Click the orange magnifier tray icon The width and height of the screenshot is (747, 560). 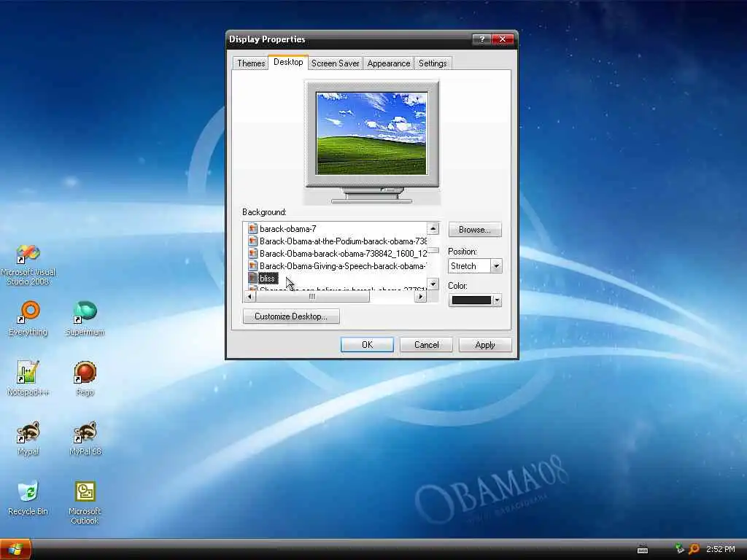point(694,549)
